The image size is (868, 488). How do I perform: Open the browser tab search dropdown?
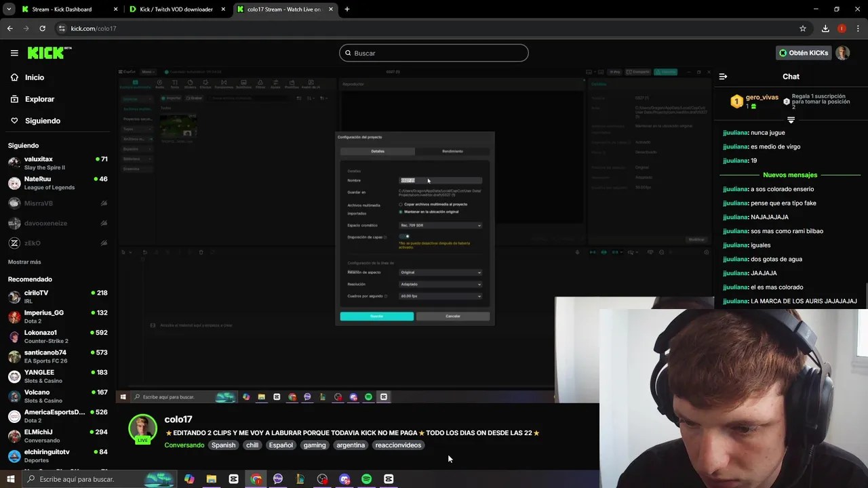9,9
